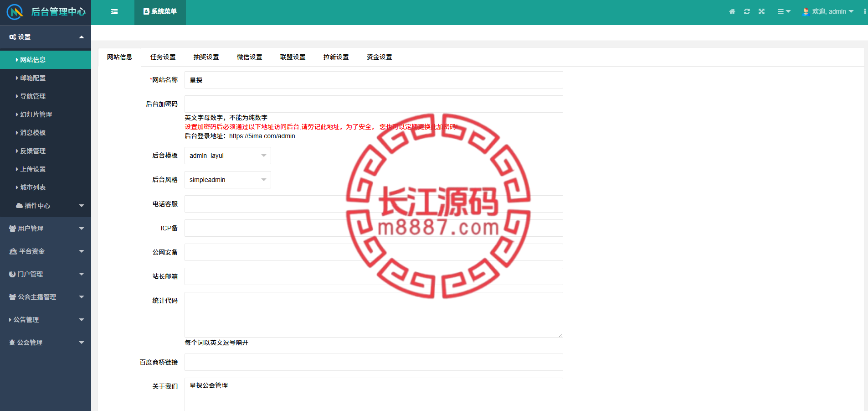Open 反馈管理 sidebar item

46,151
